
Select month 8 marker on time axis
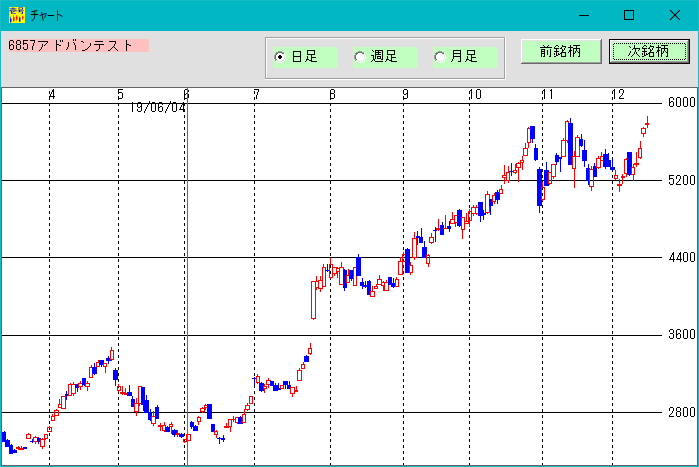tap(332, 95)
